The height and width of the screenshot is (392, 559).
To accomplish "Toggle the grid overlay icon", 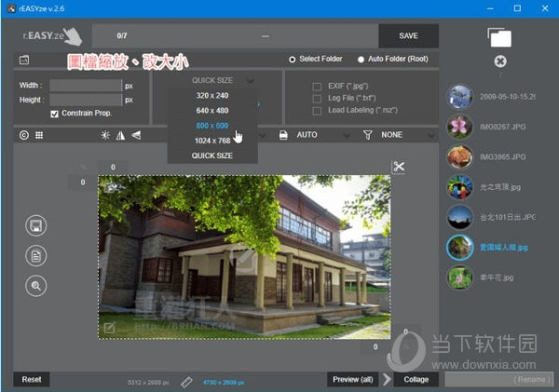I will 39,135.
